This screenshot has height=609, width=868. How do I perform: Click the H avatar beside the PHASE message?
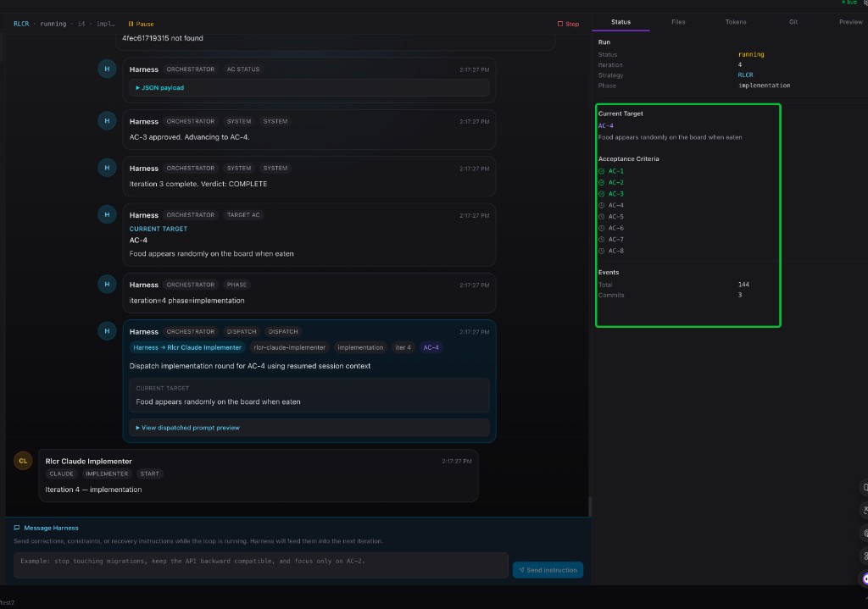pyautogui.click(x=107, y=285)
